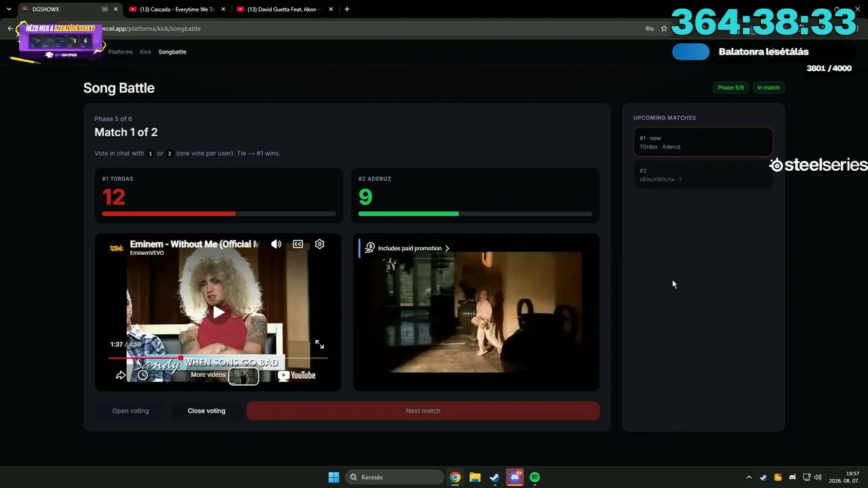
Task: Select the #2 xBlackWitchx upcoming match
Action: coord(703,175)
